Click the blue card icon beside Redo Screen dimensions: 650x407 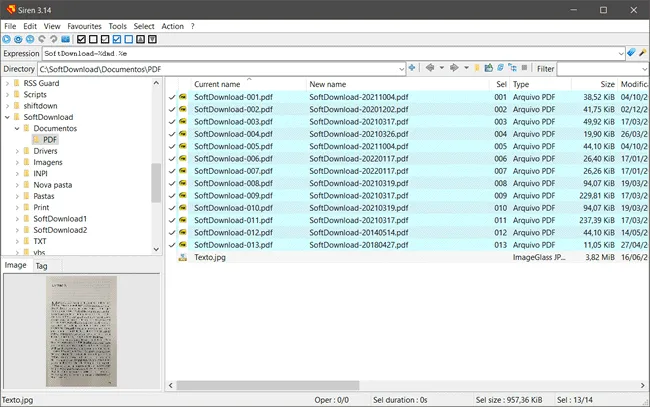tap(65, 39)
